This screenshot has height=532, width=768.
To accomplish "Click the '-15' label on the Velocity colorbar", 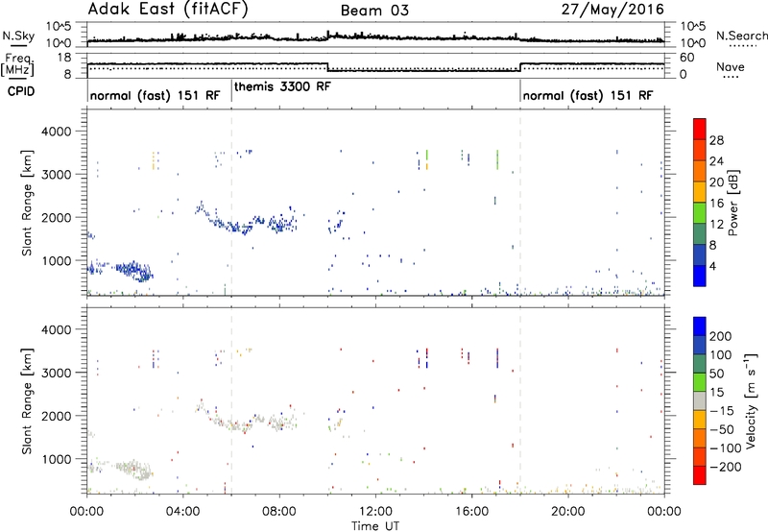I will click(722, 411).
